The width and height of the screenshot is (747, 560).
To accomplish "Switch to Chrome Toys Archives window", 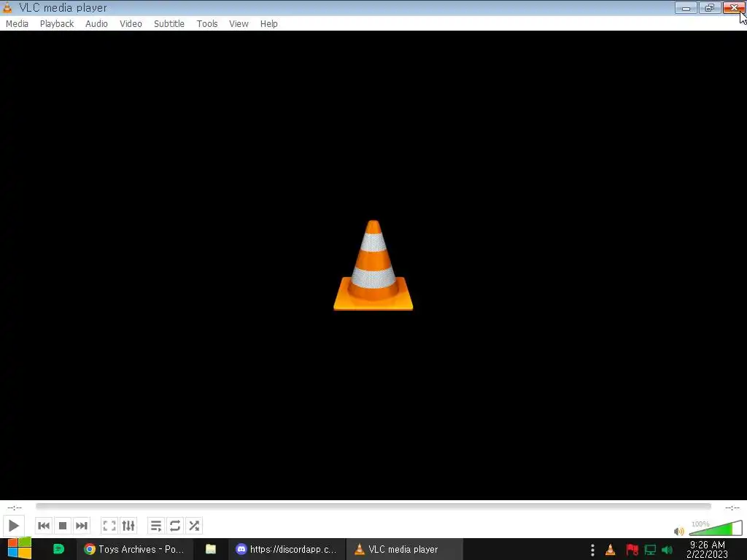I will 135,549.
